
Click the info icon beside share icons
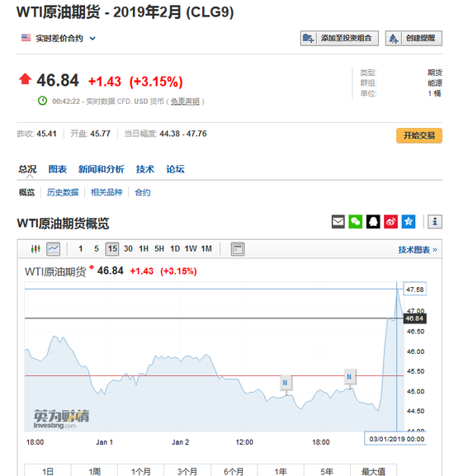pyautogui.click(x=435, y=222)
